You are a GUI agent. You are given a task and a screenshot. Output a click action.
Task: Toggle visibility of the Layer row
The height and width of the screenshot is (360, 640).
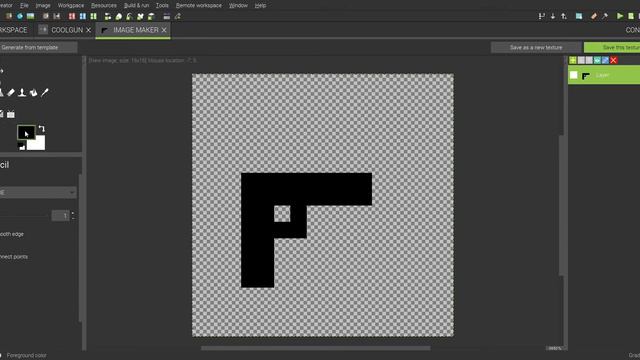pos(574,75)
